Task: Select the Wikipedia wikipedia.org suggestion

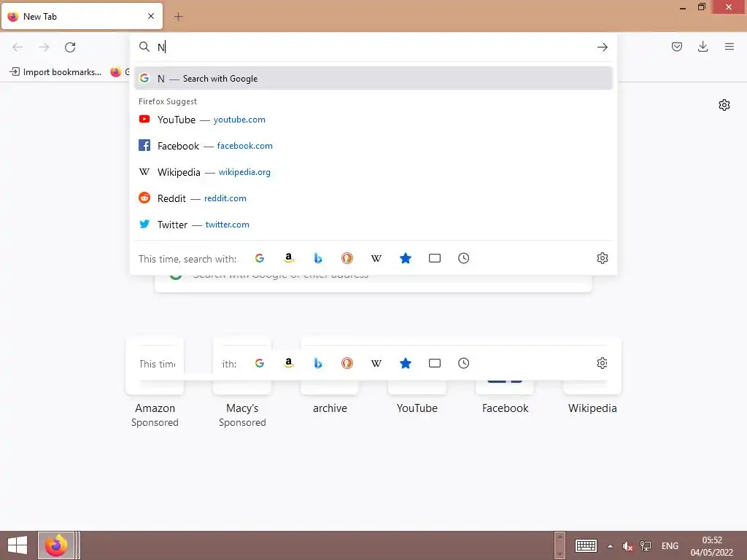Action: (x=373, y=172)
